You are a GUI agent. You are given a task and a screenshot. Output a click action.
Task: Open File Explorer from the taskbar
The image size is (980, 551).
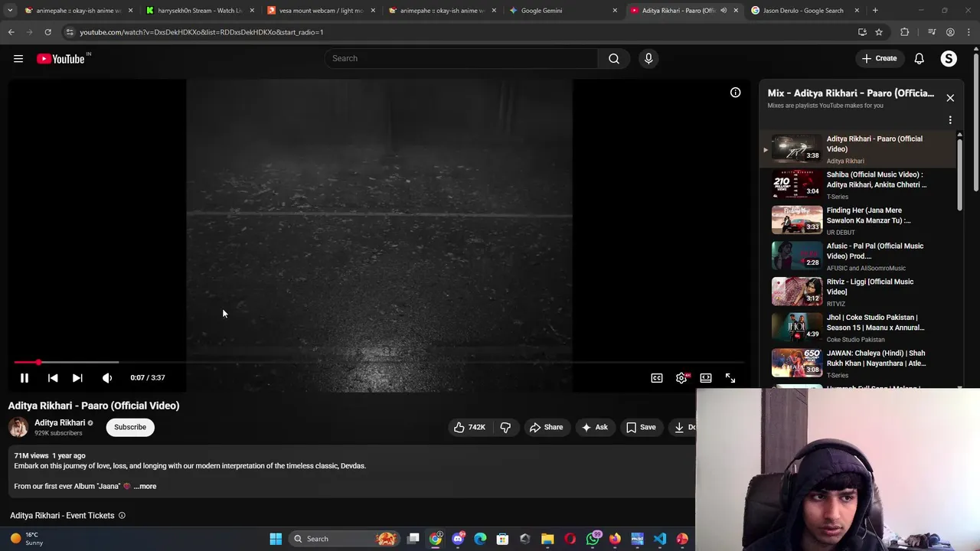(x=547, y=539)
